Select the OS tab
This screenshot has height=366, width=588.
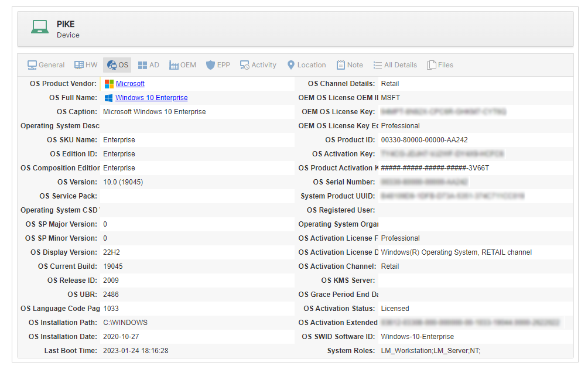point(117,65)
